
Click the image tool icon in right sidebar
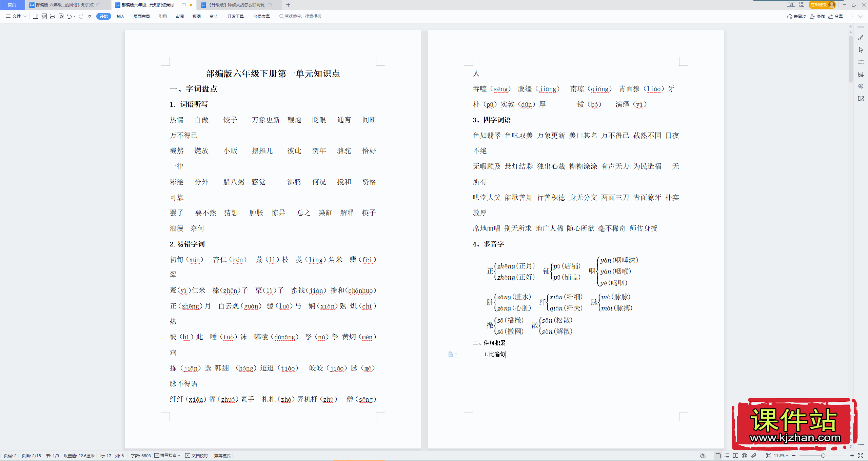pos(861,74)
